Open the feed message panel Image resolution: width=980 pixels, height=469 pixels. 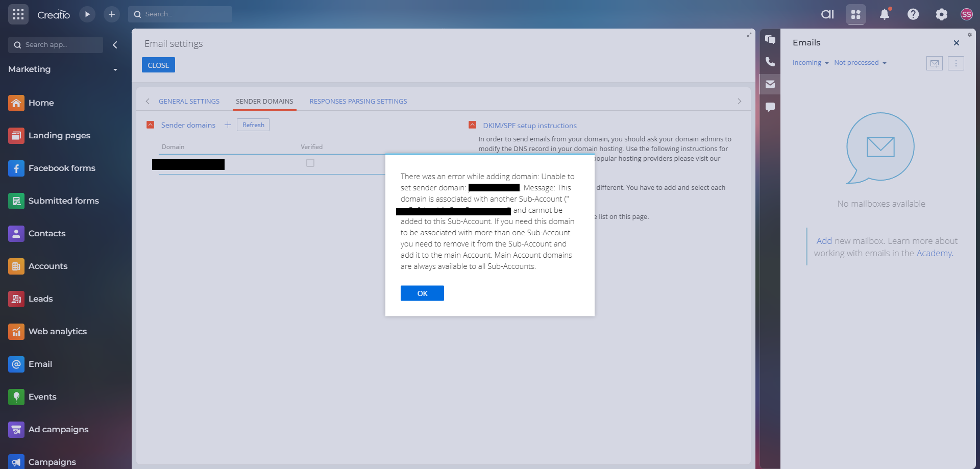(770, 107)
